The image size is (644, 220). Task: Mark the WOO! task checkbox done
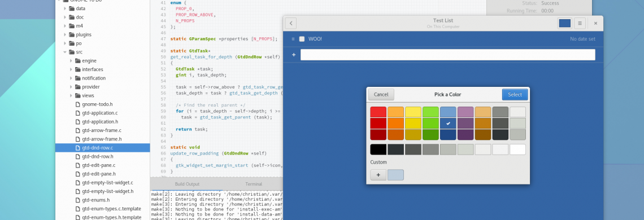[x=302, y=39]
